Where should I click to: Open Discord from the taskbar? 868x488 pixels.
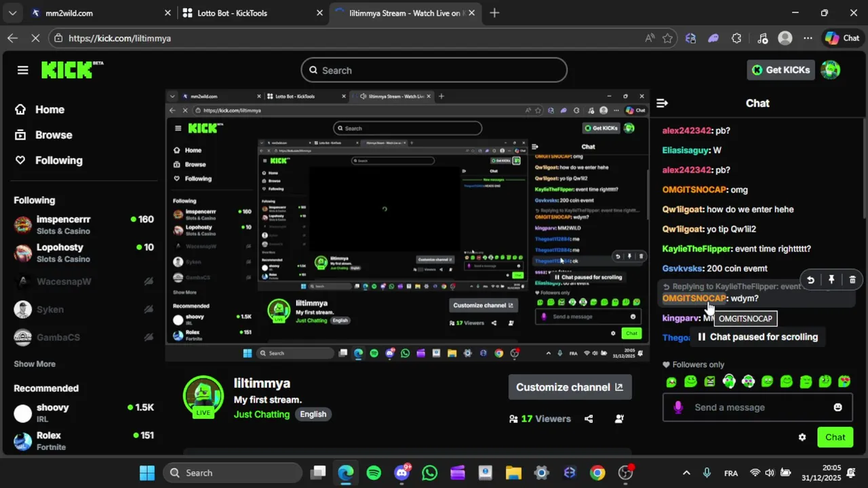coord(402,472)
